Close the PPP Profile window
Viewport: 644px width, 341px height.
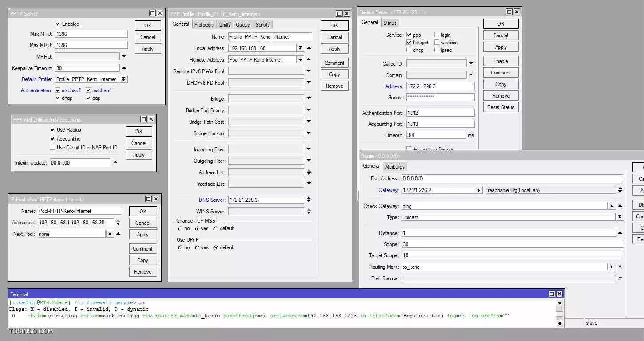click(x=347, y=14)
